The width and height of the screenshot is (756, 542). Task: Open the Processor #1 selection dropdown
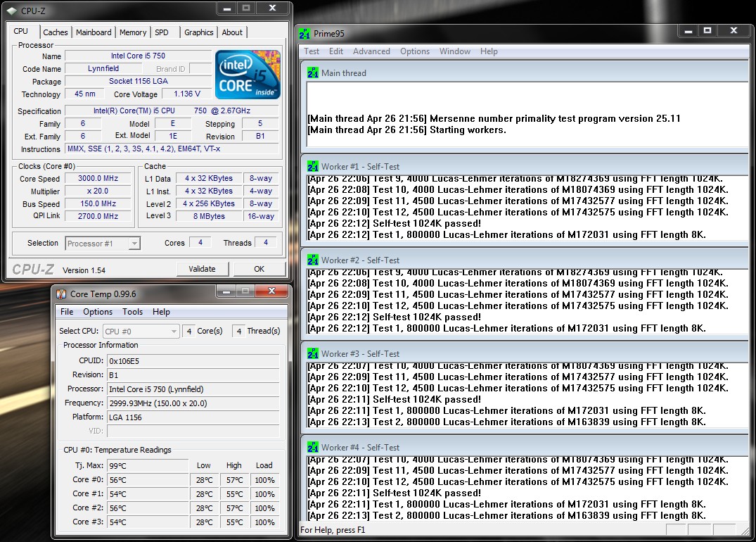coord(103,244)
